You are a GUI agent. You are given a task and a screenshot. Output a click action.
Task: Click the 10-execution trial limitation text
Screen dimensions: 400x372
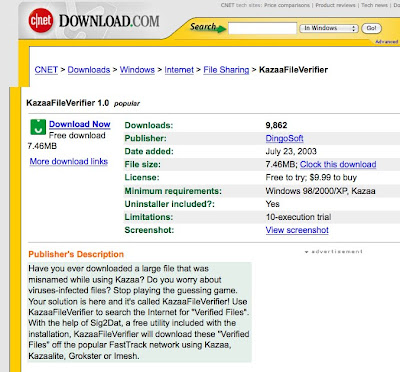(298, 217)
